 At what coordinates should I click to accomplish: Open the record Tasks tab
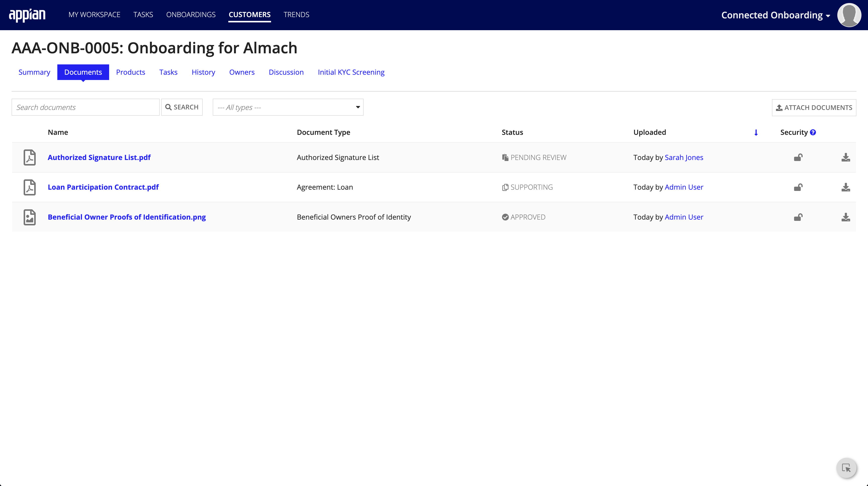[168, 72]
